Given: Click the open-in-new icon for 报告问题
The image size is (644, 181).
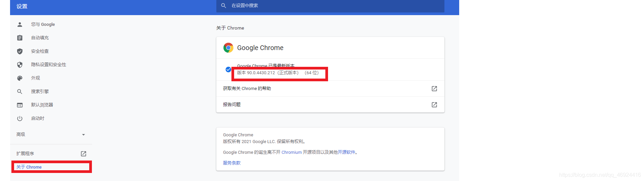Looking at the screenshot, I should click(434, 104).
